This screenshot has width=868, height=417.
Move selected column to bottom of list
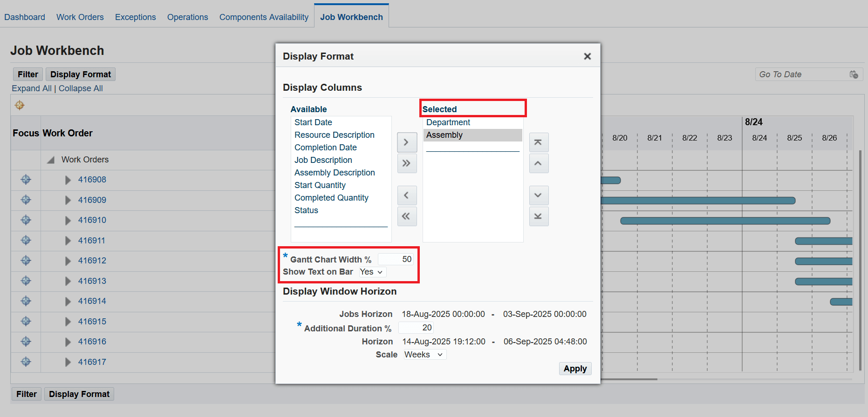[538, 216]
